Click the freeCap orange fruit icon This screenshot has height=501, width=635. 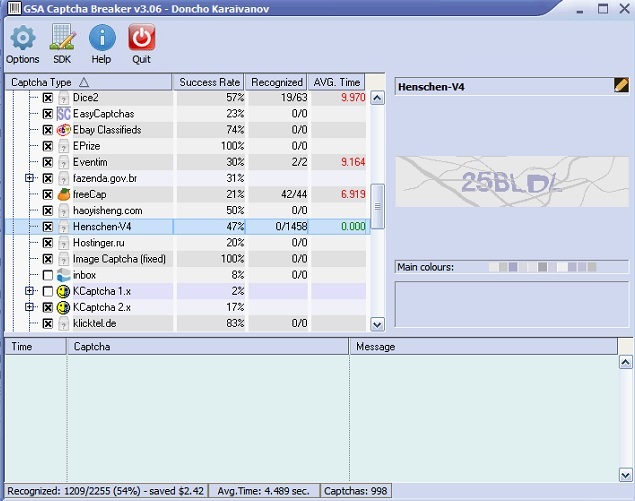63,194
